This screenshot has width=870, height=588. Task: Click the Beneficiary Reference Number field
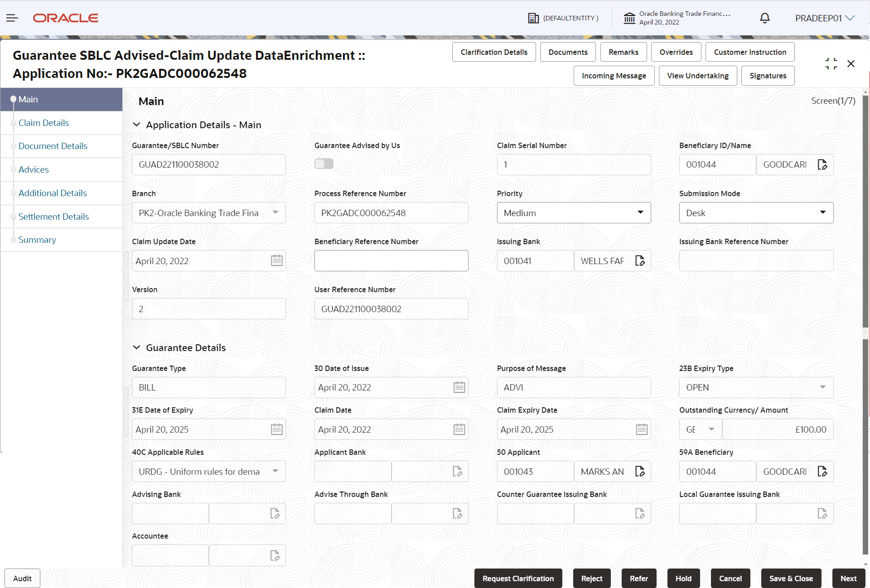[x=391, y=261]
